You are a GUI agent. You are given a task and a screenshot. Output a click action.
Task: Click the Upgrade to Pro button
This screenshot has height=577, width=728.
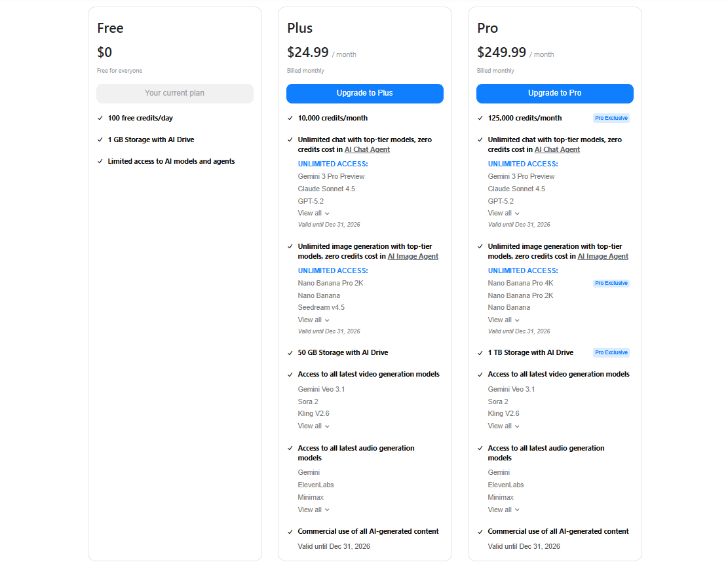click(554, 93)
